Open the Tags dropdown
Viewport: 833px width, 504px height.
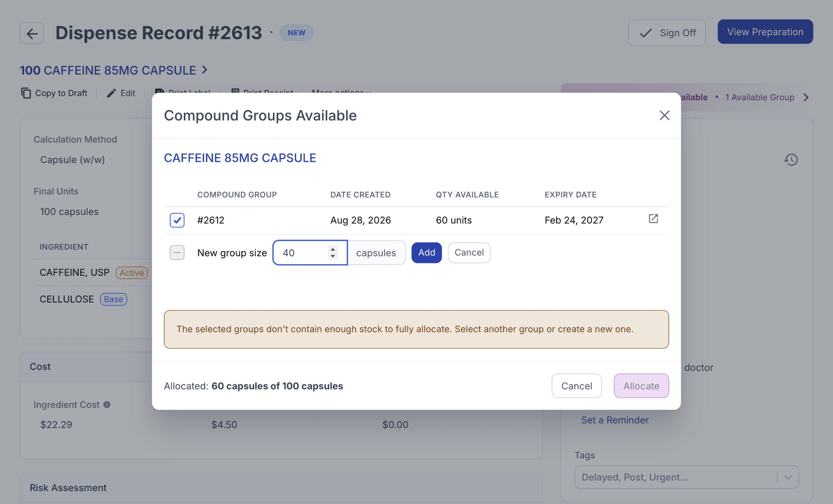pos(687,477)
